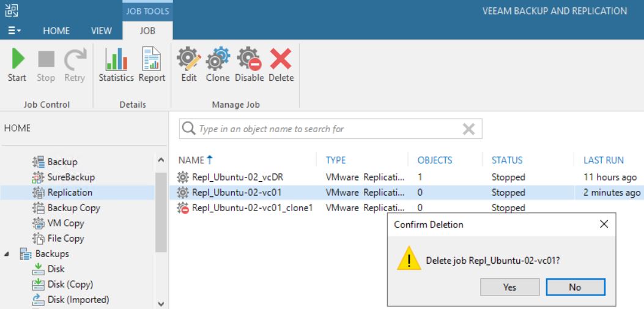Open Backup jobs in the tree
The image size is (644, 309).
62,162
